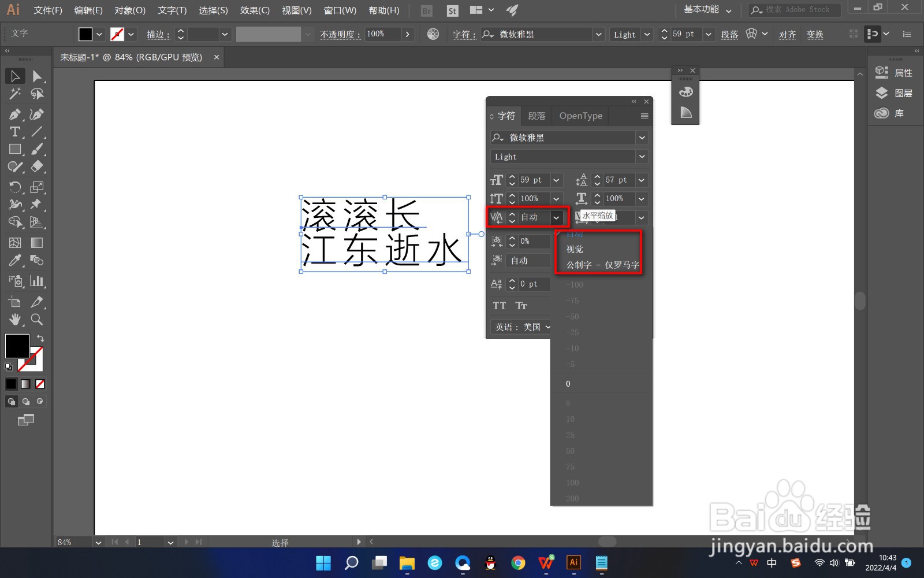Select the Lasso tool
Screen dimensions: 924x578
click(37, 94)
